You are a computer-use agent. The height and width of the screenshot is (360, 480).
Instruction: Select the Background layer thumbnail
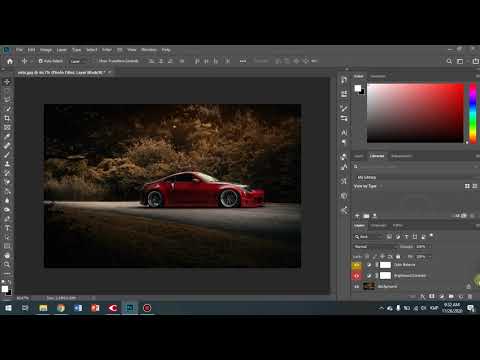[369, 286]
